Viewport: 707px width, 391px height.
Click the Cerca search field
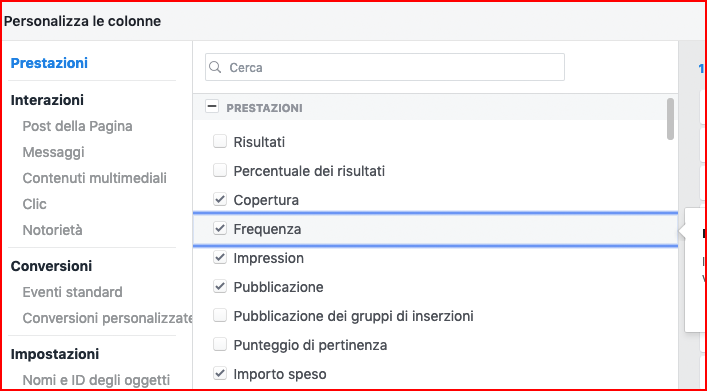click(385, 67)
